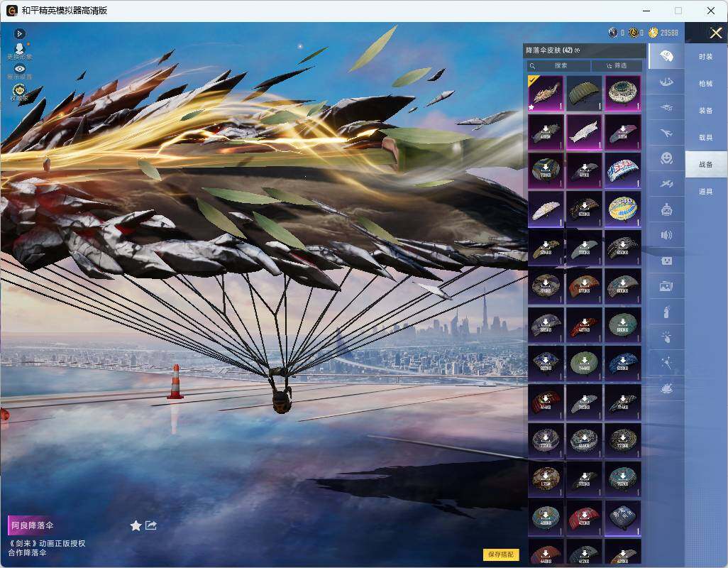The width and height of the screenshot is (728, 568).
Task: Open the 道具 tab
Action: 706,192
